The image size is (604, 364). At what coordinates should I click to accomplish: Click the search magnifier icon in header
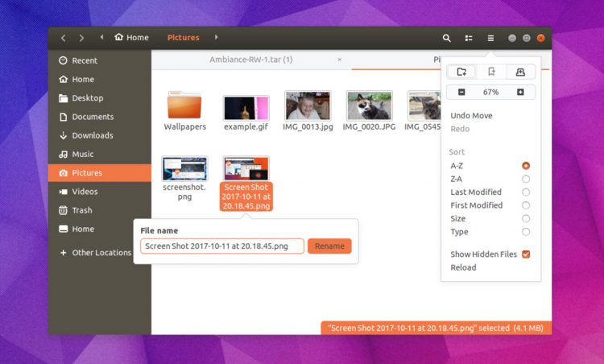(x=447, y=38)
